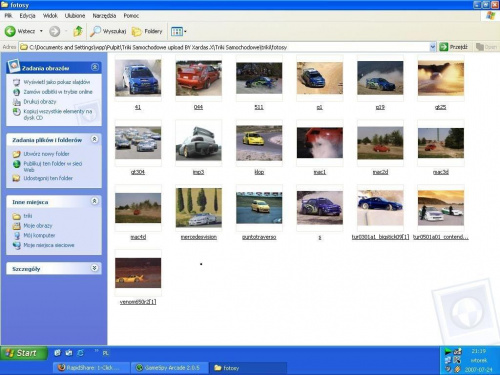Click Udostępnij ten folder link
Screen dimensions: 500x375
(48, 178)
